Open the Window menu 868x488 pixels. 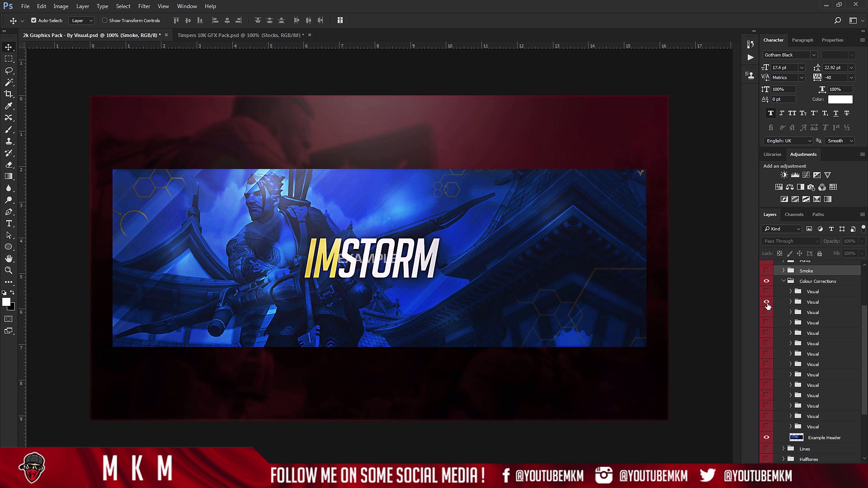[x=187, y=6]
